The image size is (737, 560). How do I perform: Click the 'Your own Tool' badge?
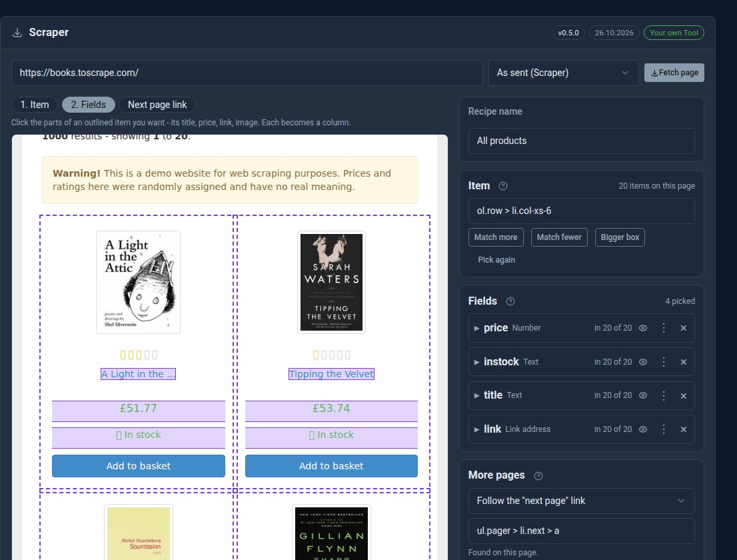click(674, 33)
